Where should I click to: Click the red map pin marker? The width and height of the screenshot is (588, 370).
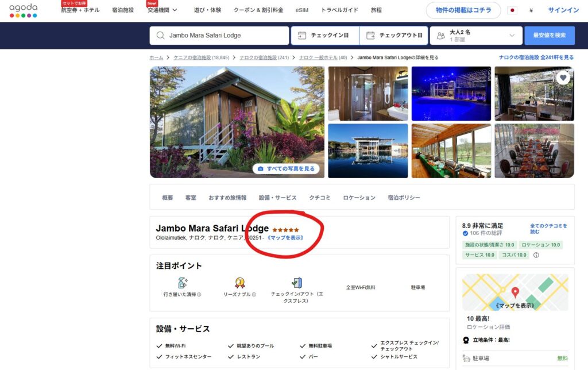pos(515,292)
